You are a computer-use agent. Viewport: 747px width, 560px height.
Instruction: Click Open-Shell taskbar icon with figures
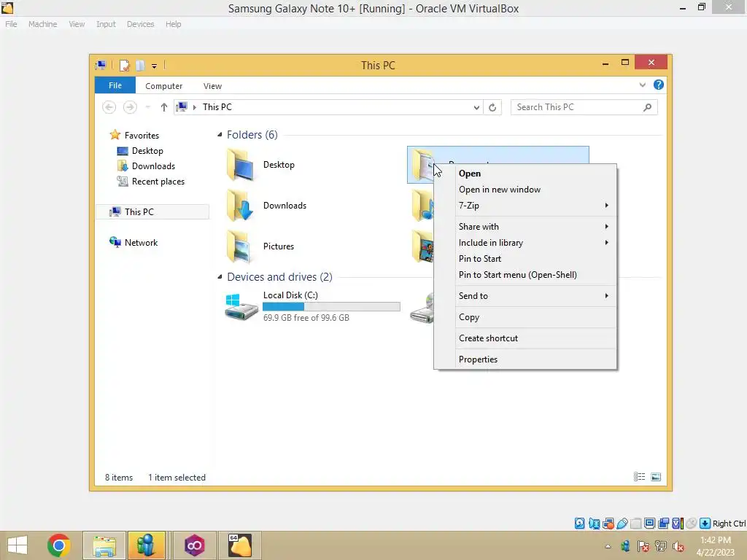point(146,545)
